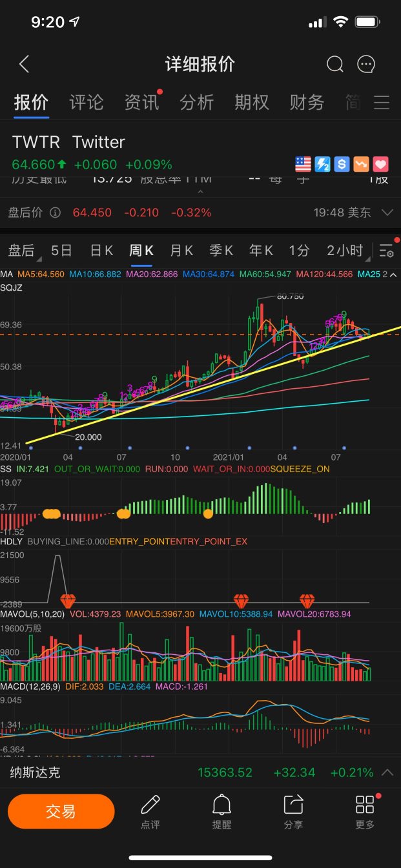This screenshot has height=868, width=401.
Task: Tap the US flag market badge
Action: coord(303,164)
